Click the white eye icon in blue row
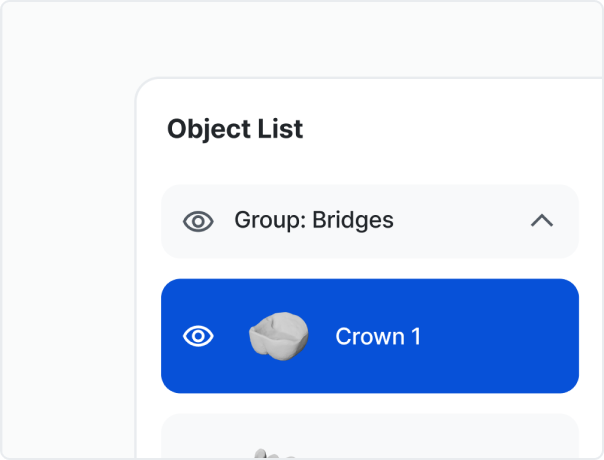The image size is (604, 460). (x=199, y=336)
